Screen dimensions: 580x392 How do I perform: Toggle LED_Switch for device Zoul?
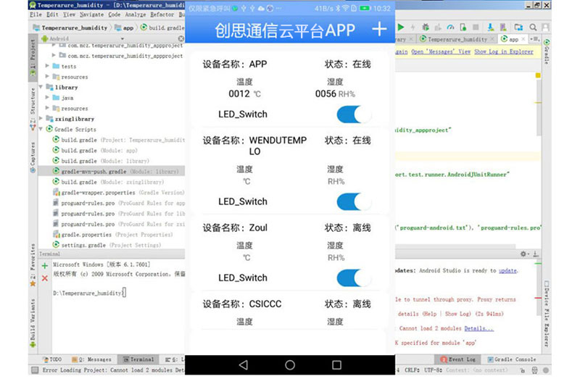click(354, 278)
